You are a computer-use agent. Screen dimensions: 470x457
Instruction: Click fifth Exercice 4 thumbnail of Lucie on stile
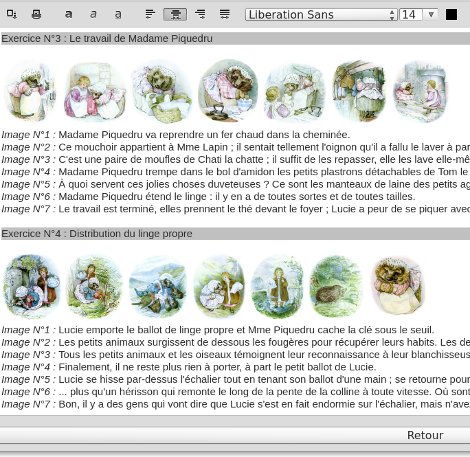pyautogui.click(x=277, y=287)
